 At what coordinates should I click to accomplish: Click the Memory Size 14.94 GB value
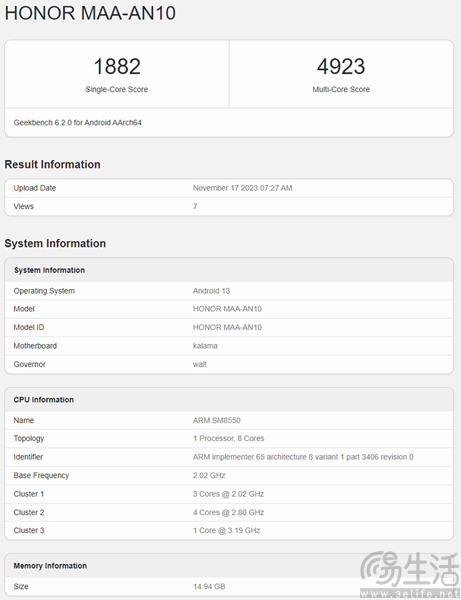[209, 586]
